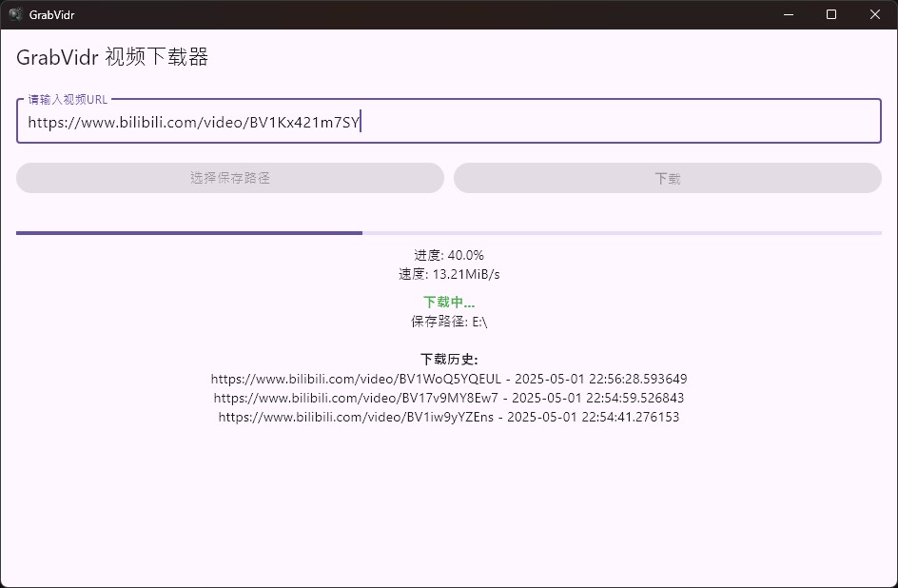This screenshot has height=588, width=898.
Task: Click the 请输入视频URL field label
Action: point(68,100)
